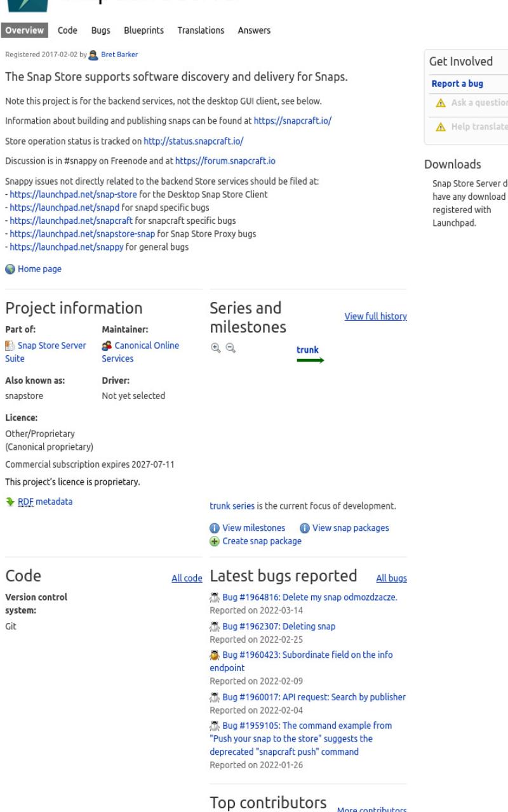508x812 pixels.
Task: Open the forum.snapcraft.io link
Action: coord(225,161)
